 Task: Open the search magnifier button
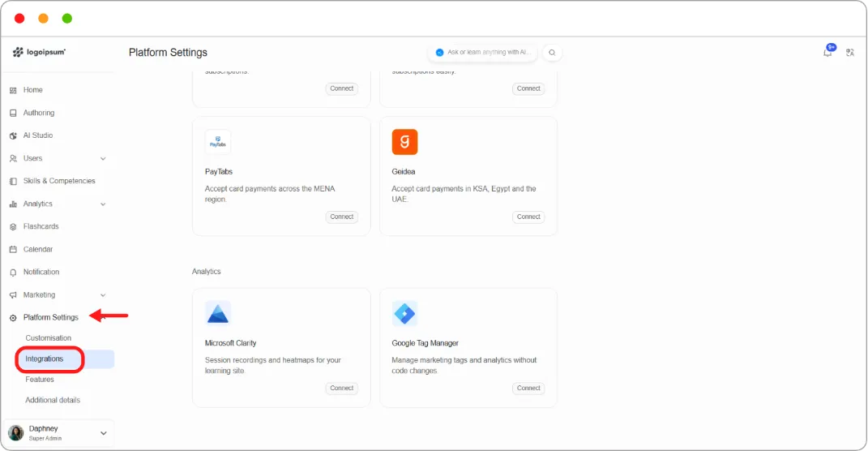pyautogui.click(x=552, y=53)
